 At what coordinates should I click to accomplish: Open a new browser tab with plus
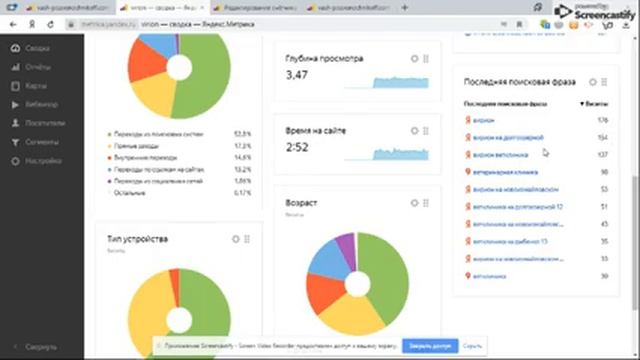[404, 7]
